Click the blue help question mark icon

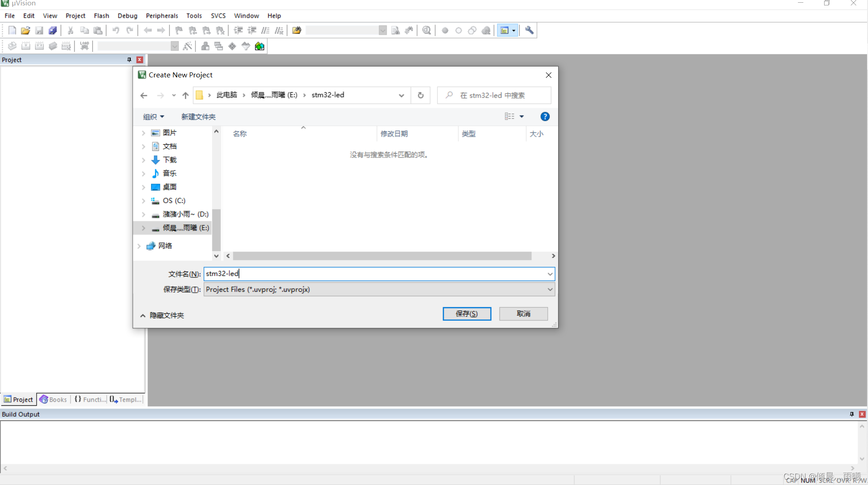click(545, 116)
